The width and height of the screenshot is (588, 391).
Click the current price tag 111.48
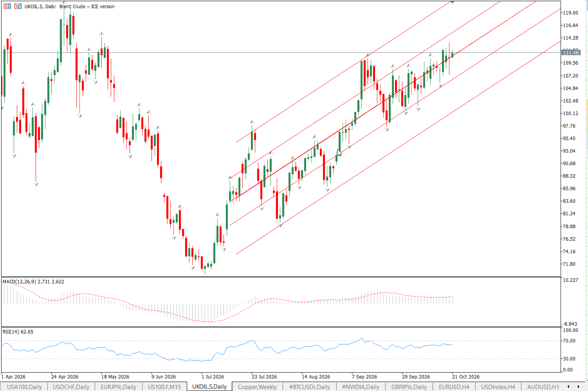click(570, 52)
